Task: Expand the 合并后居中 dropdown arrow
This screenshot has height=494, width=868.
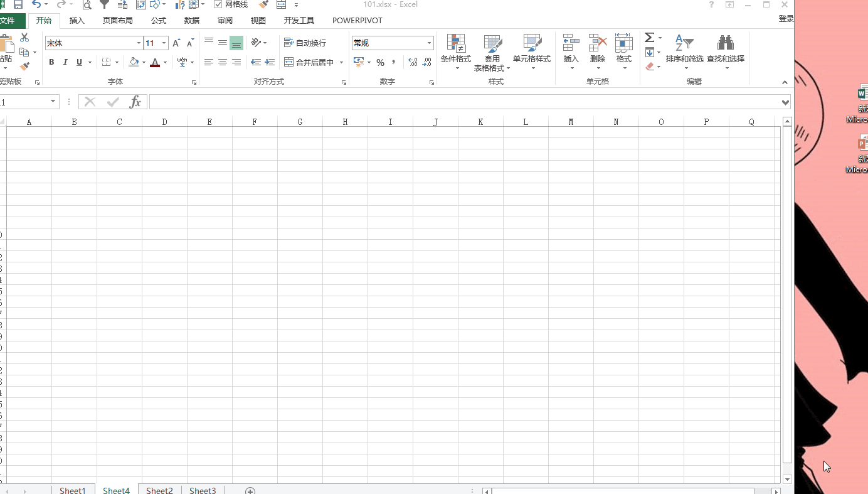Action: tap(342, 62)
